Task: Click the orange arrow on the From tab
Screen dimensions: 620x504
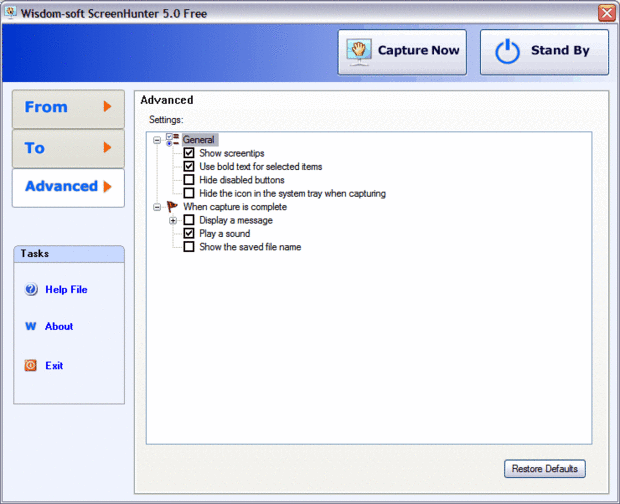Action: (x=108, y=106)
